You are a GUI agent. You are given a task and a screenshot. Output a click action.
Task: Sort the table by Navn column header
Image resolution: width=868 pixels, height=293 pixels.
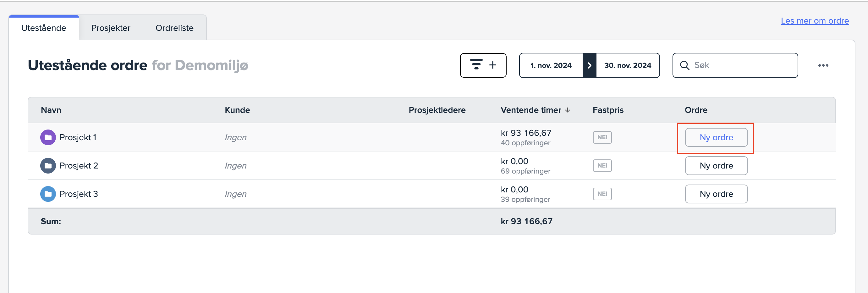[51, 110]
